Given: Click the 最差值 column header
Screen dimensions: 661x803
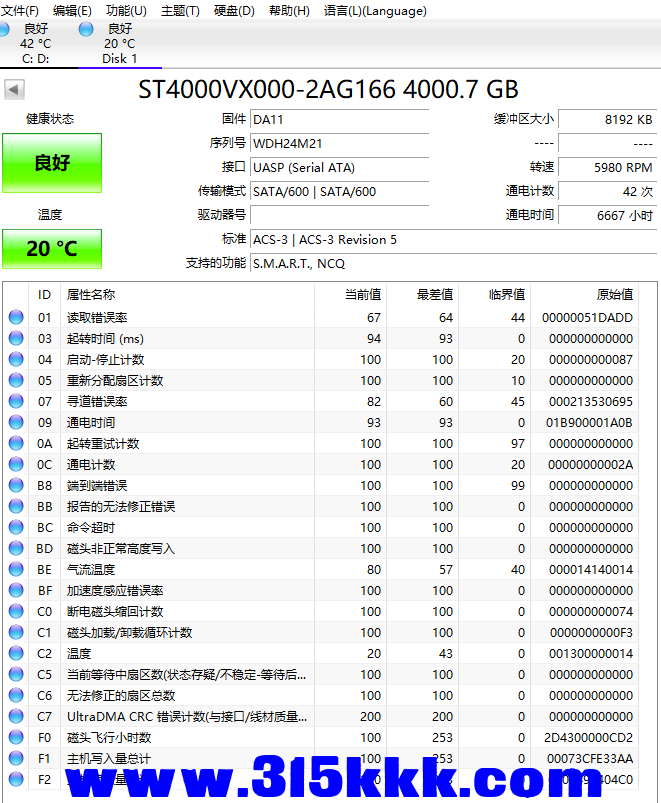Looking at the screenshot, I should click(423, 294).
